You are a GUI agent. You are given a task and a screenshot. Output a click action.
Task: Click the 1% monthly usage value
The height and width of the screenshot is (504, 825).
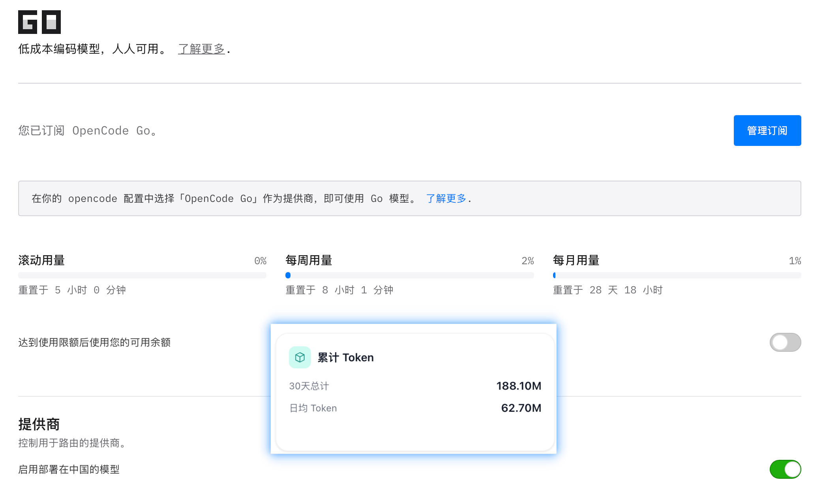(x=795, y=261)
